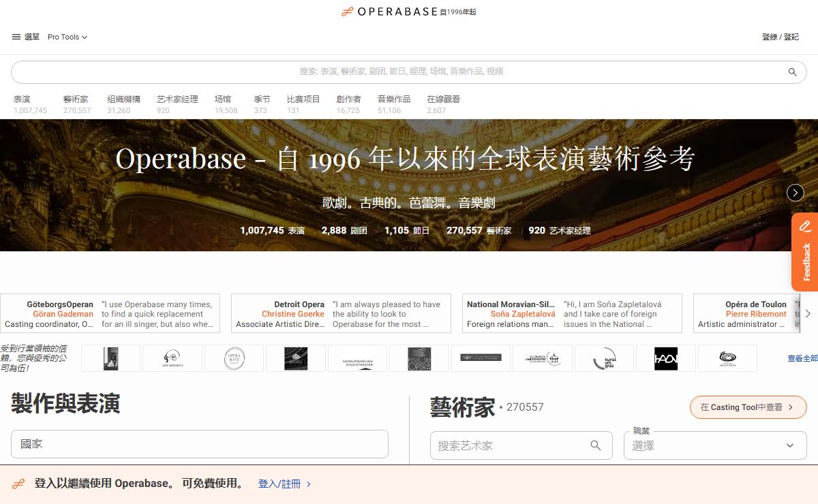818x504 pixels.
Task: Click the pencil icon on Feedback tab
Action: (805, 226)
